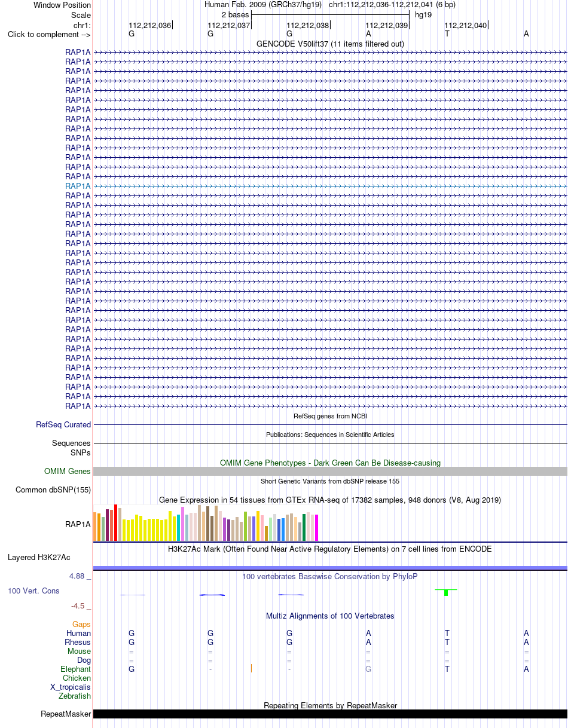Select the 'Click to complement -->' label
This screenshot has height=728, width=568.
[49, 34]
